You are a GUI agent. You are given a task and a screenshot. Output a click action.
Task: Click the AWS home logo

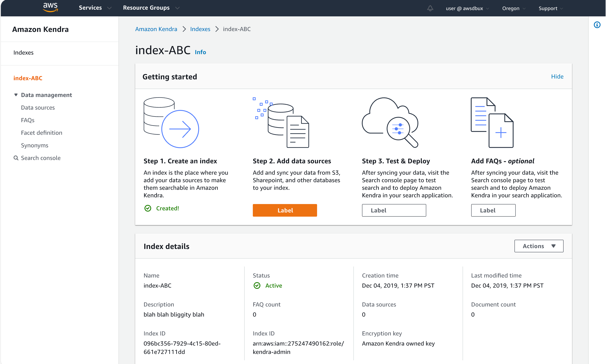pyautogui.click(x=50, y=7)
